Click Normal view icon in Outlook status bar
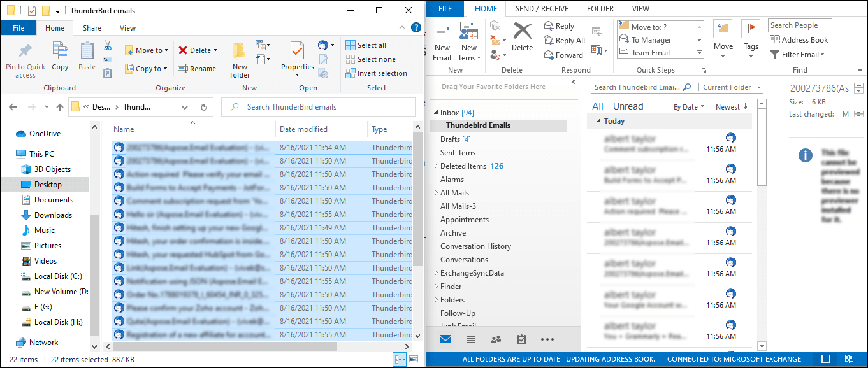The image size is (868, 368). pos(825,359)
